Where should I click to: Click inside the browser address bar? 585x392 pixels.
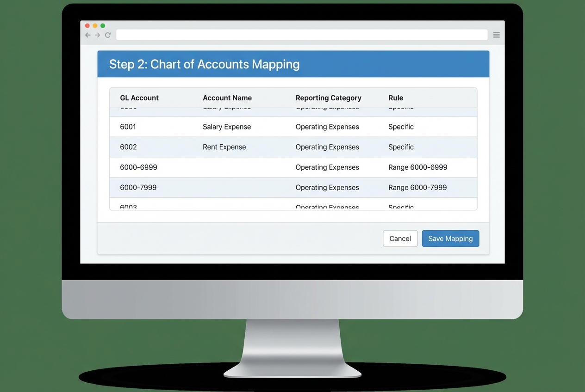pyautogui.click(x=301, y=35)
